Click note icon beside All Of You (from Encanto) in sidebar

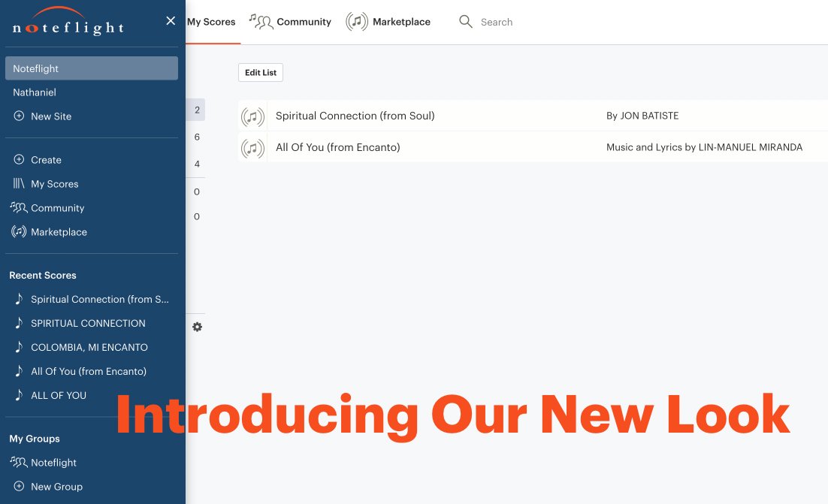coord(19,370)
